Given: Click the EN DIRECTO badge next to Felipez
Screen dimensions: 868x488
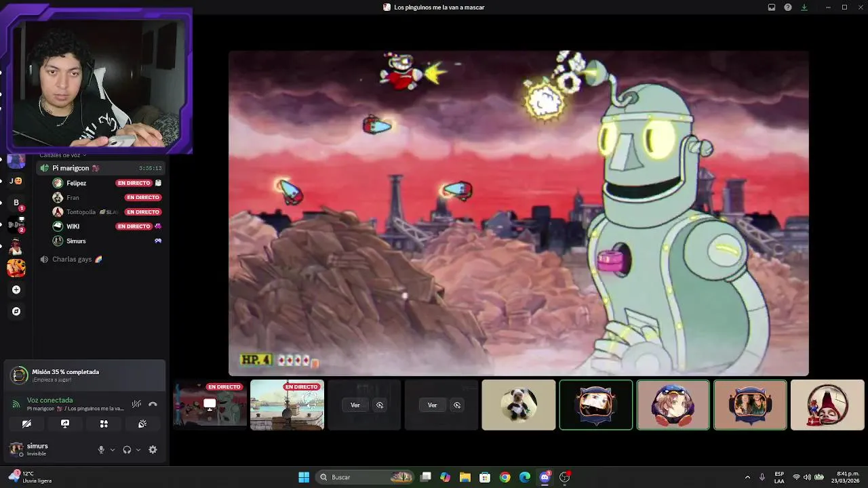Looking at the screenshot, I should pyautogui.click(x=134, y=183).
